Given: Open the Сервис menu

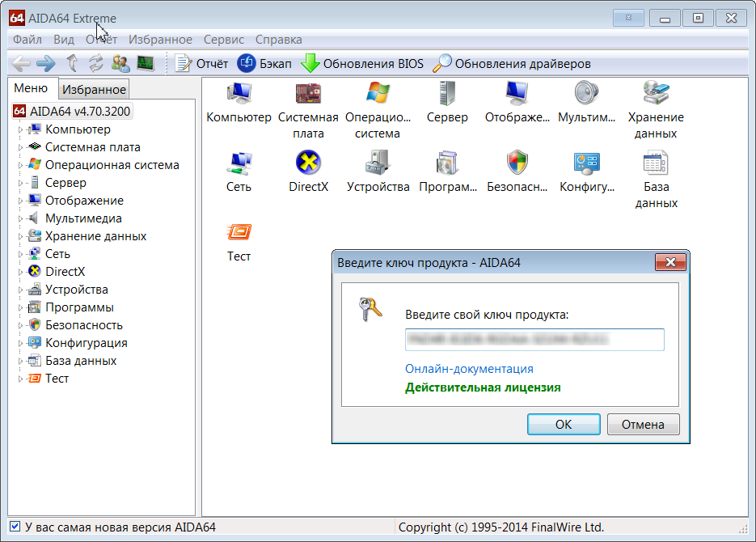Looking at the screenshot, I should coord(224,40).
